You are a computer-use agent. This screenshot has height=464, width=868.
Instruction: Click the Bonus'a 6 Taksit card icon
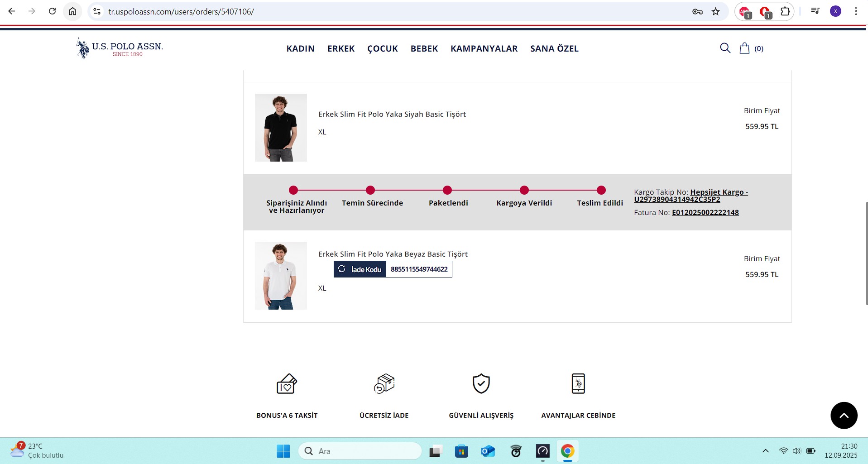pyautogui.click(x=287, y=384)
